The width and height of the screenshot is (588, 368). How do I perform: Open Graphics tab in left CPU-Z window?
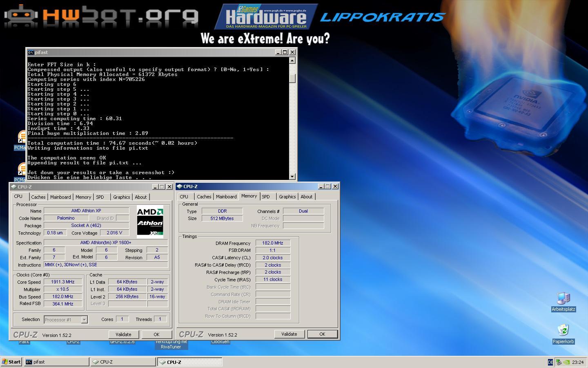[x=122, y=197]
